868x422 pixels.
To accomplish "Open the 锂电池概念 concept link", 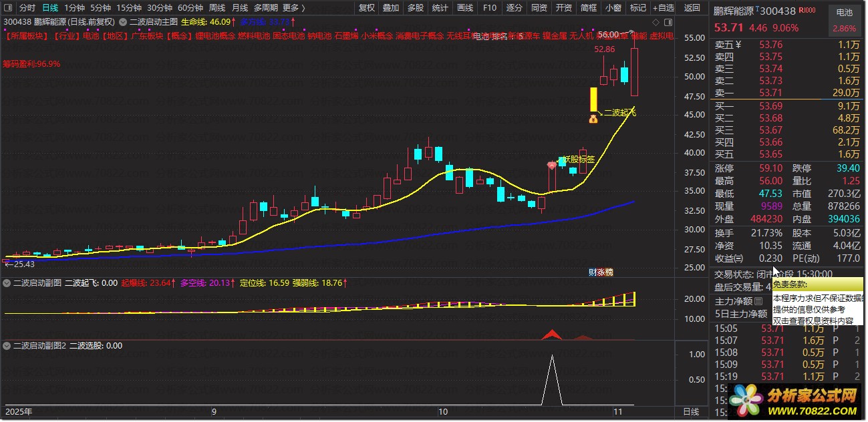I will (214, 35).
